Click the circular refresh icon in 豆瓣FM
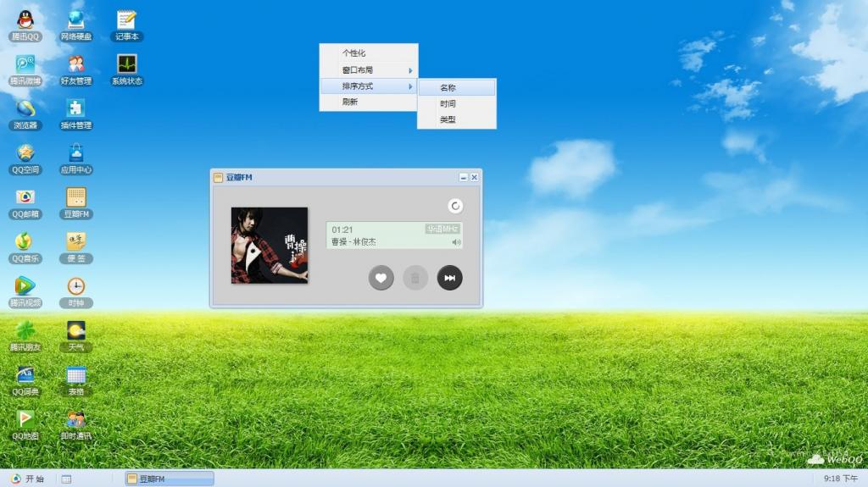 [455, 206]
